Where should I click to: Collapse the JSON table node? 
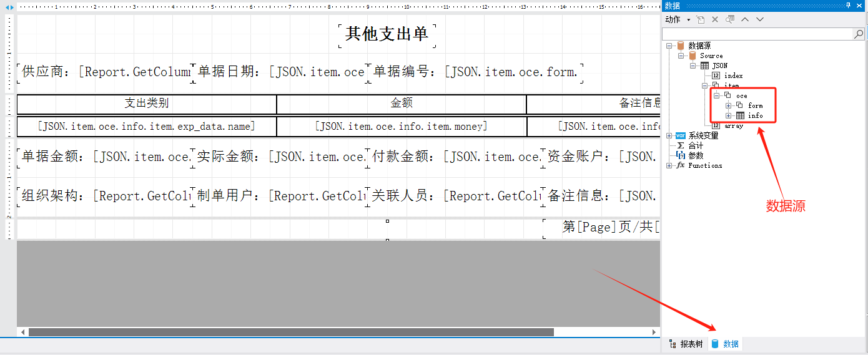(x=693, y=66)
